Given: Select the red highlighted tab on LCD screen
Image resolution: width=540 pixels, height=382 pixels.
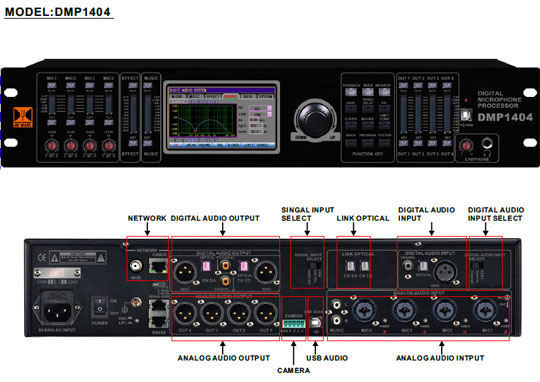Looking at the screenshot, I should coord(230,97).
